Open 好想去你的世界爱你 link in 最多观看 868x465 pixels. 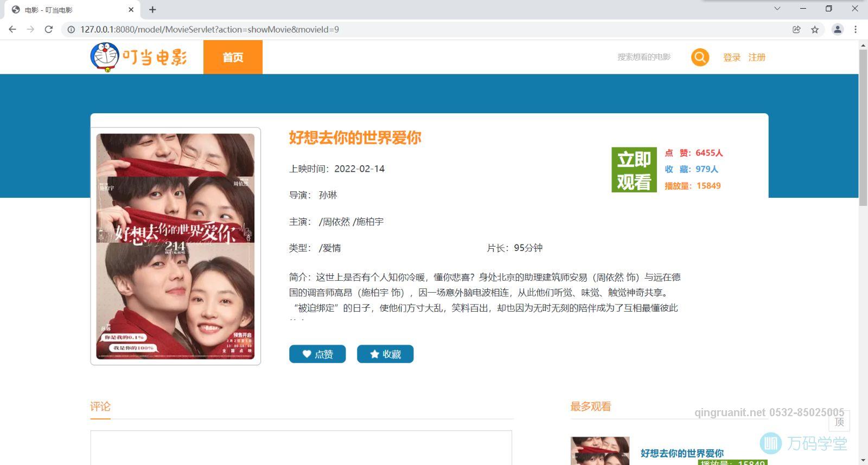click(682, 453)
